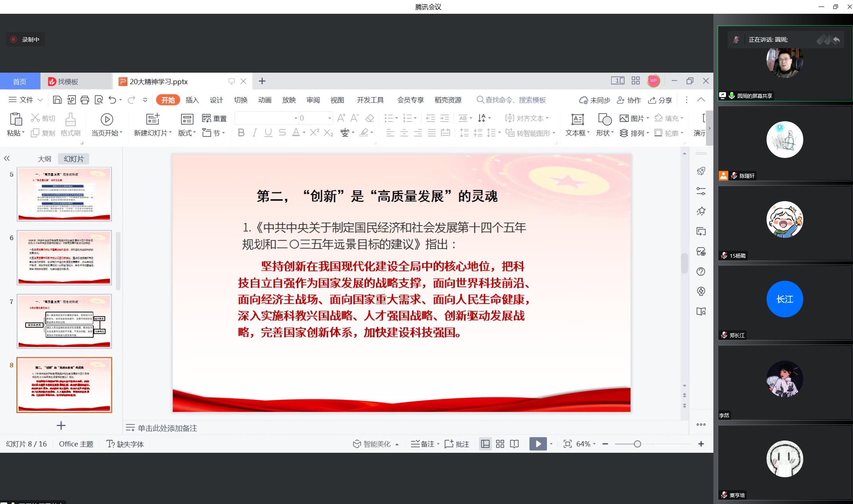Click the shapes tool icon

click(604, 119)
